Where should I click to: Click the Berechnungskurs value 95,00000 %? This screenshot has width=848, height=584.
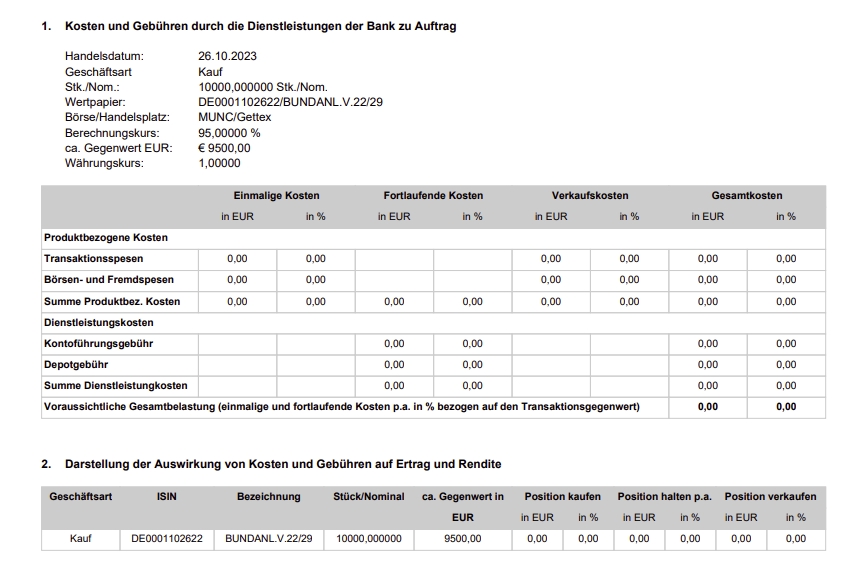coord(229,133)
